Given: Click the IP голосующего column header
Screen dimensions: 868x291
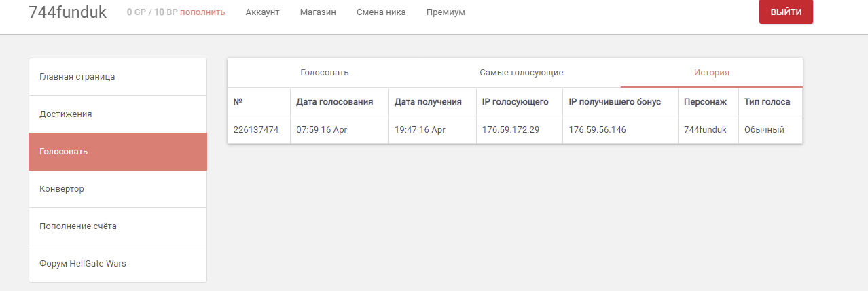Looking at the screenshot, I should pos(516,102).
